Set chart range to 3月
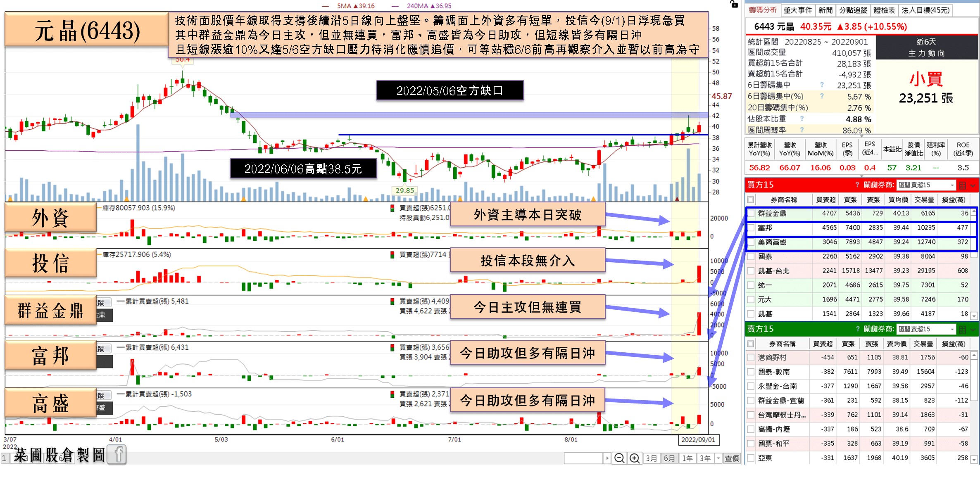 pyautogui.click(x=652, y=458)
